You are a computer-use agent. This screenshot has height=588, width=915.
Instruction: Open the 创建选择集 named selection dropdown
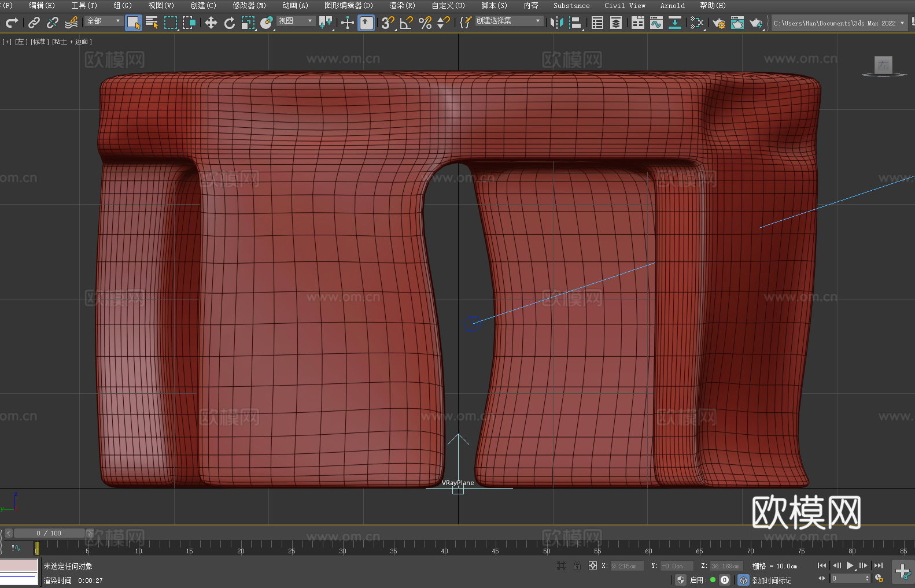pyautogui.click(x=509, y=21)
